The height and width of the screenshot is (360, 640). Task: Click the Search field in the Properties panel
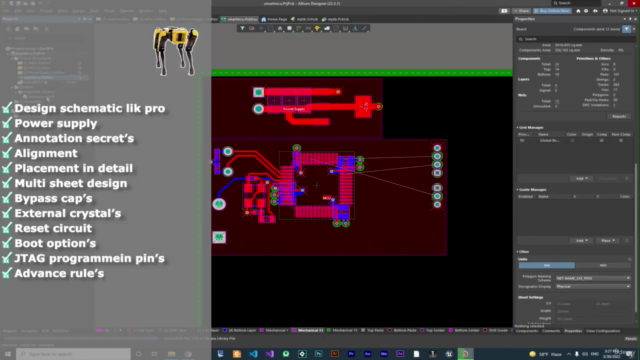pyautogui.click(x=576, y=39)
